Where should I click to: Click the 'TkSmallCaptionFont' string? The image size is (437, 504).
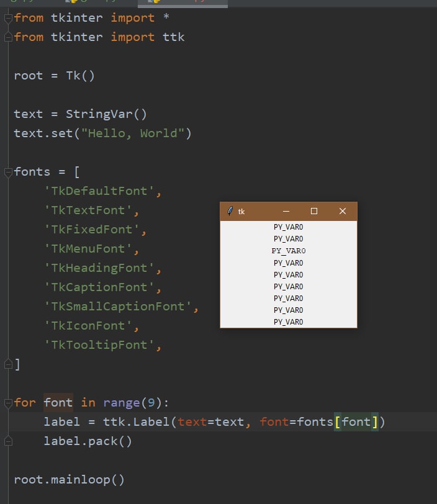tap(118, 307)
